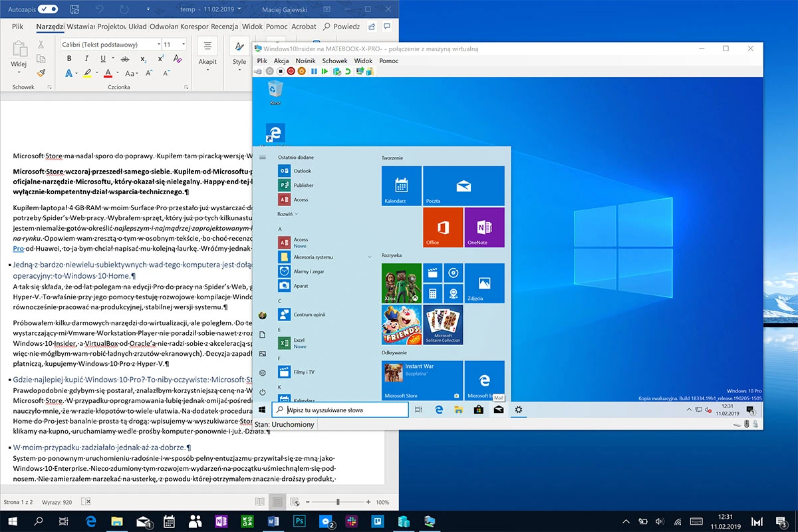Open Microsoft Solitaire Collection tile

coord(443,325)
